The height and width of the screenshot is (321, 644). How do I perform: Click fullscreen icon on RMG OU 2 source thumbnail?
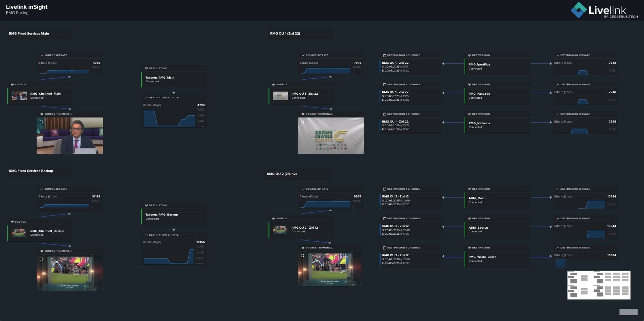click(x=302, y=256)
